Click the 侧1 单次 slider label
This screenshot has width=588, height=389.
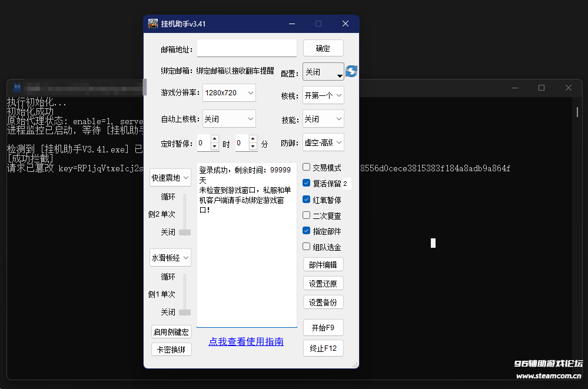point(162,294)
